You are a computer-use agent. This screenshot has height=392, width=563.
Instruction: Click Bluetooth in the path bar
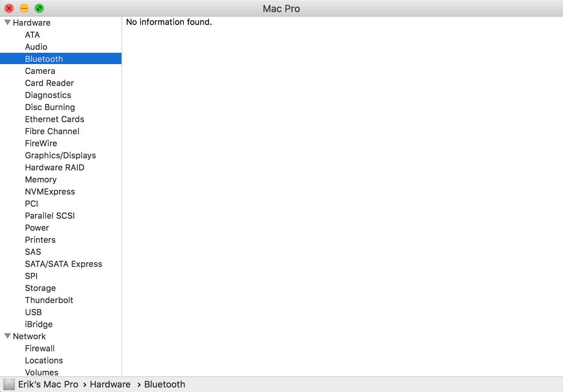coord(165,384)
